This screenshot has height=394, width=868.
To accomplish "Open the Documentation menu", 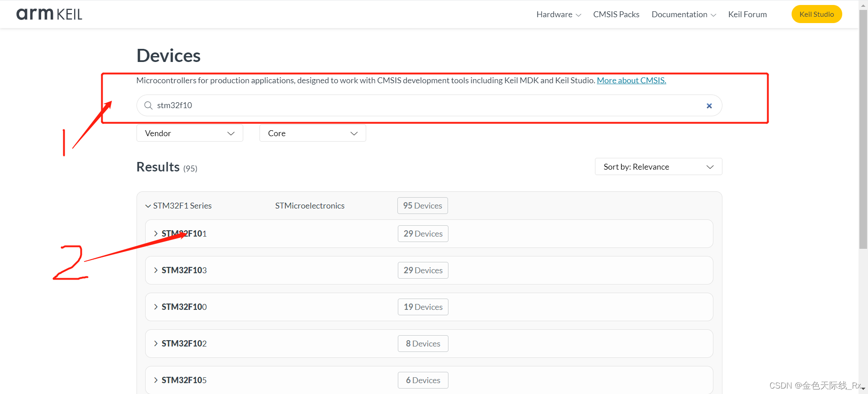I will point(684,14).
